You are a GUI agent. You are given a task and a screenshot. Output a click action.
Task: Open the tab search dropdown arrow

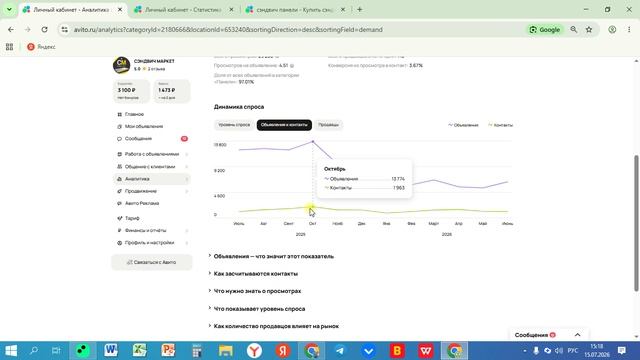point(9,9)
